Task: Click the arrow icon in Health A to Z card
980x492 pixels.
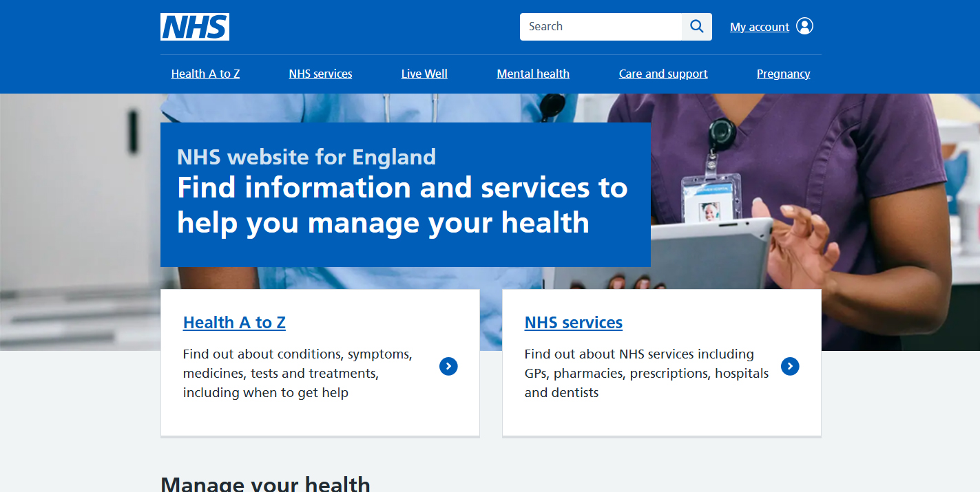Action: tap(448, 367)
